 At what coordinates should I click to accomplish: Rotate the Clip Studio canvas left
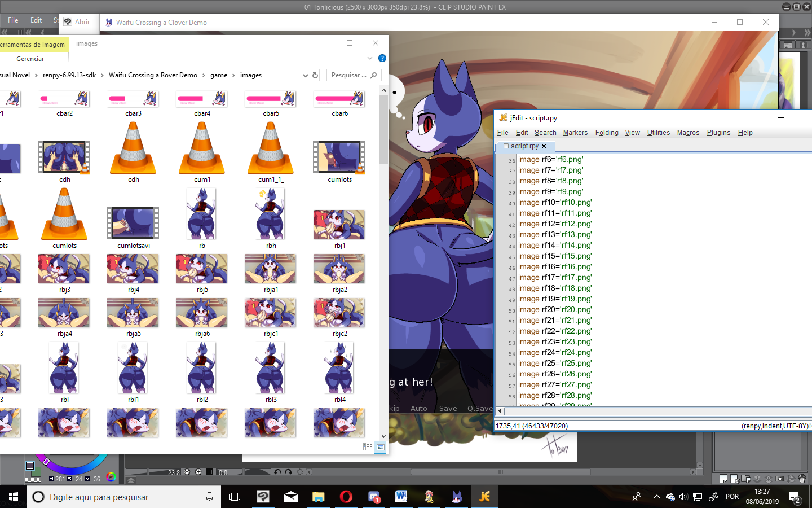point(277,472)
